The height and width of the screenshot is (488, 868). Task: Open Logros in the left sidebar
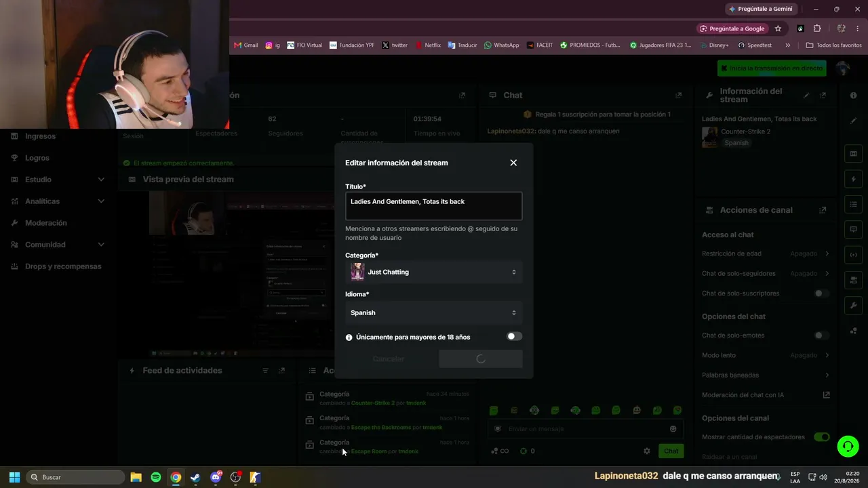click(37, 158)
